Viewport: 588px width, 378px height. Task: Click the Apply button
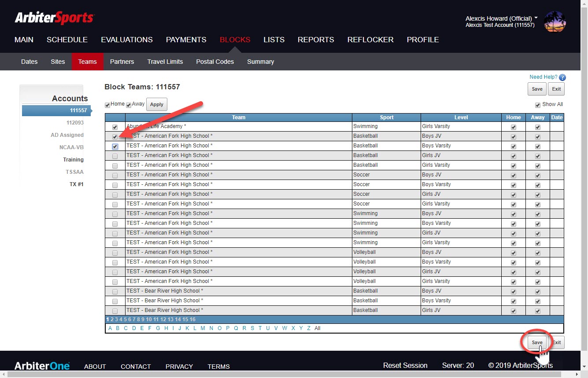click(x=156, y=104)
